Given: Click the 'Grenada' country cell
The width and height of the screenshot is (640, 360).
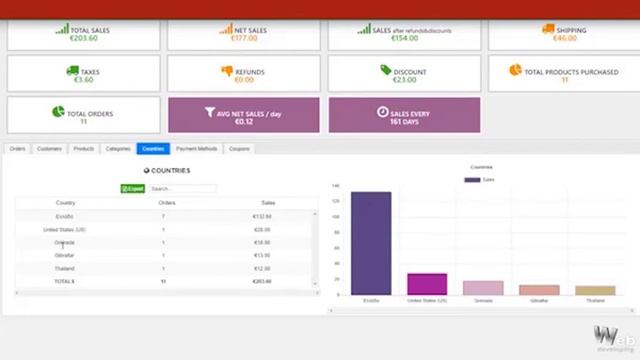Looking at the screenshot, I should (64, 242).
